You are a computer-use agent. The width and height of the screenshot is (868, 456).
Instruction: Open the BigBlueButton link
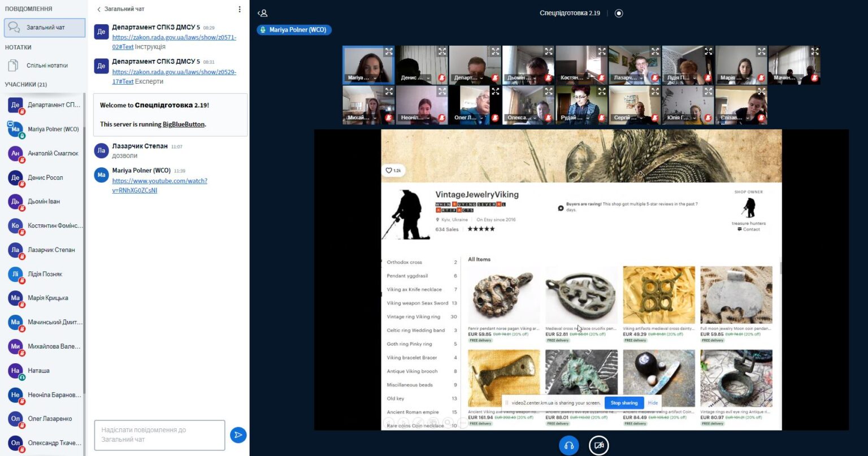click(184, 124)
